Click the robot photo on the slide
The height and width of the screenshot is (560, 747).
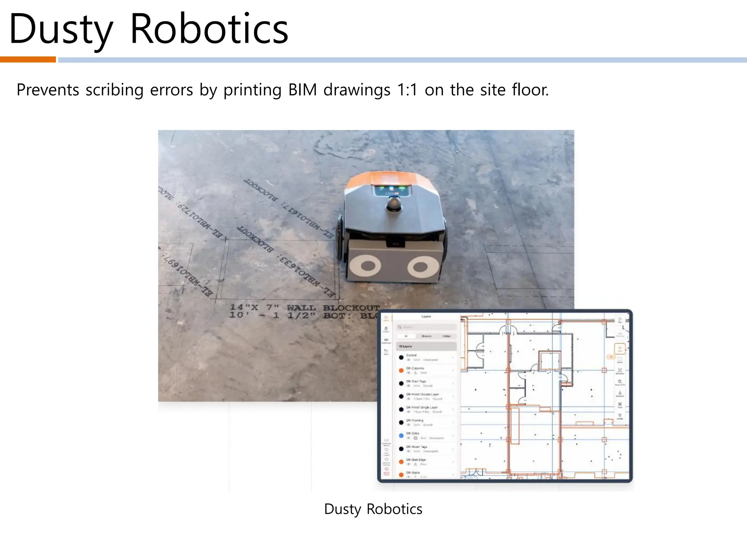[x=366, y=266]
